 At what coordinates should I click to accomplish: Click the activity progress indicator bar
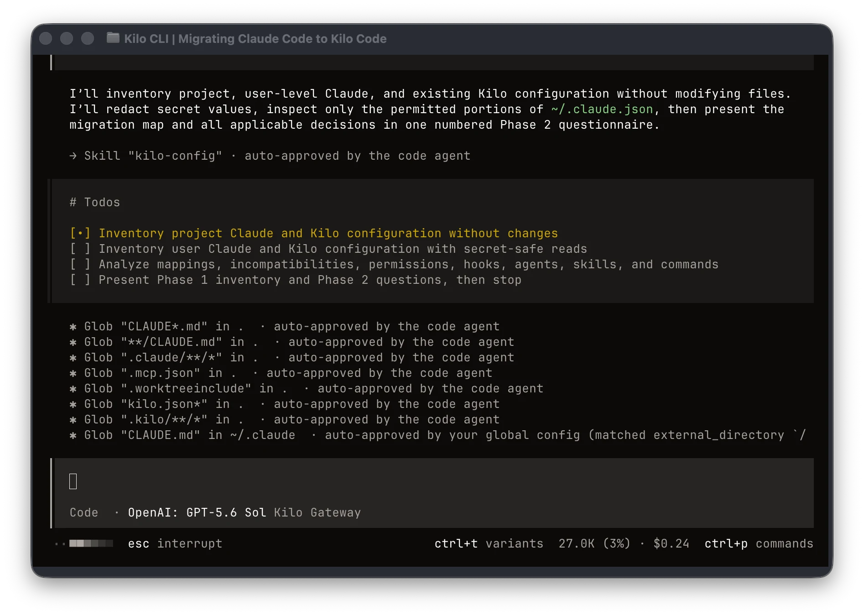click(91, 543)
